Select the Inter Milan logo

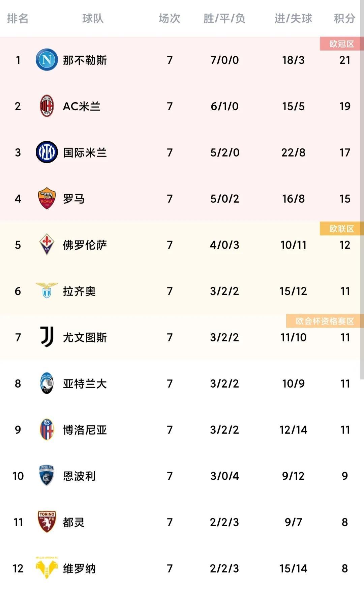click(47, 152)
